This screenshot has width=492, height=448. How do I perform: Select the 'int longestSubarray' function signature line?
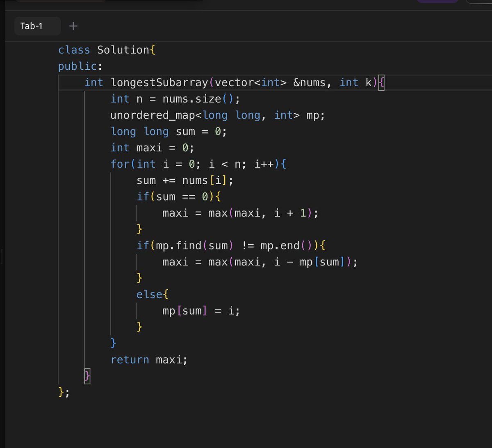[234, 82]
